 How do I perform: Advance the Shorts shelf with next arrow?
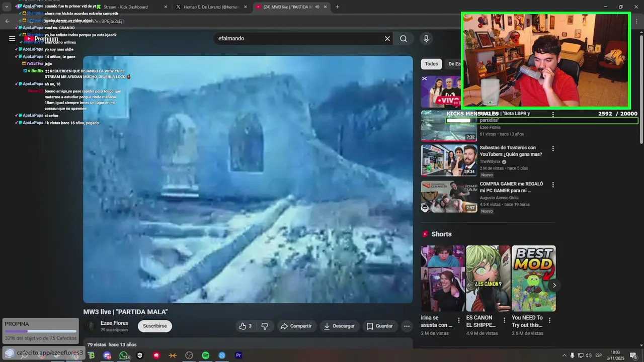554,285
